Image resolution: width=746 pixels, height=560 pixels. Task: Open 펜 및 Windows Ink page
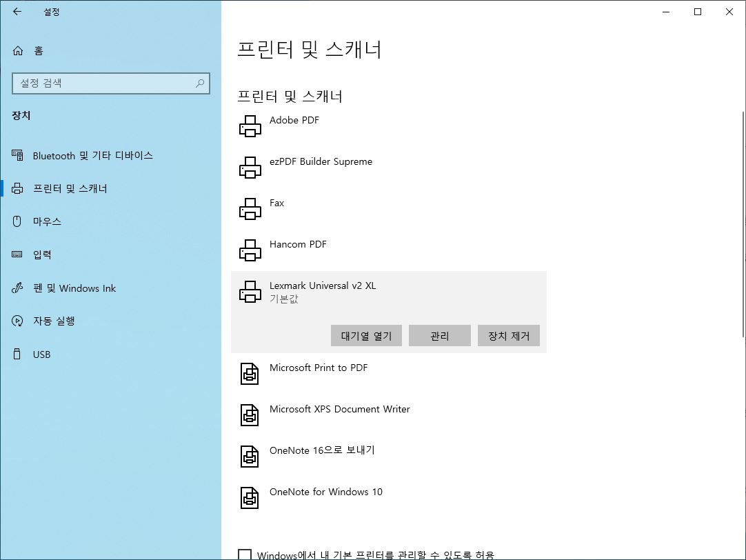pyautogui.click(x=74, y=288)
